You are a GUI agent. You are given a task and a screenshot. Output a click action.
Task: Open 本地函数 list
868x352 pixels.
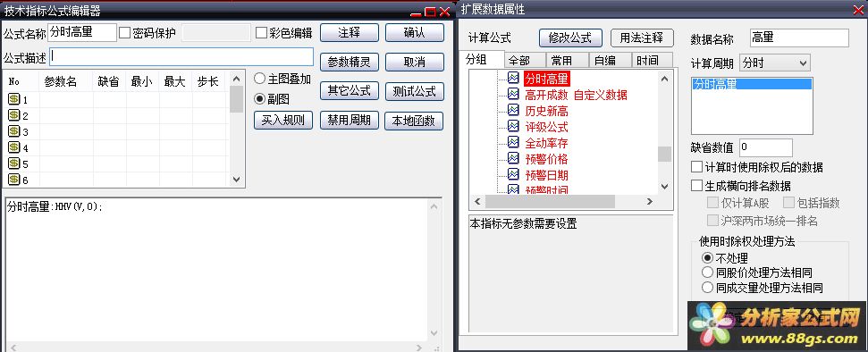click(414, 120)
